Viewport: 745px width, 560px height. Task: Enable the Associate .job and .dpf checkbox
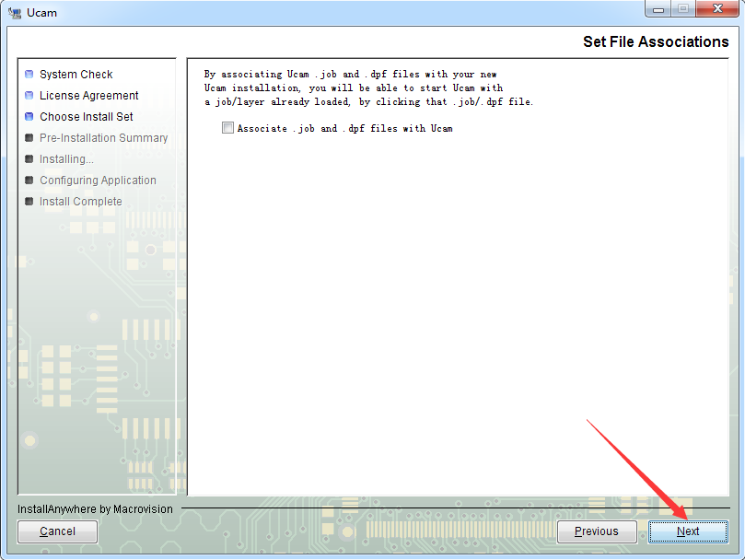pos(227,127)
